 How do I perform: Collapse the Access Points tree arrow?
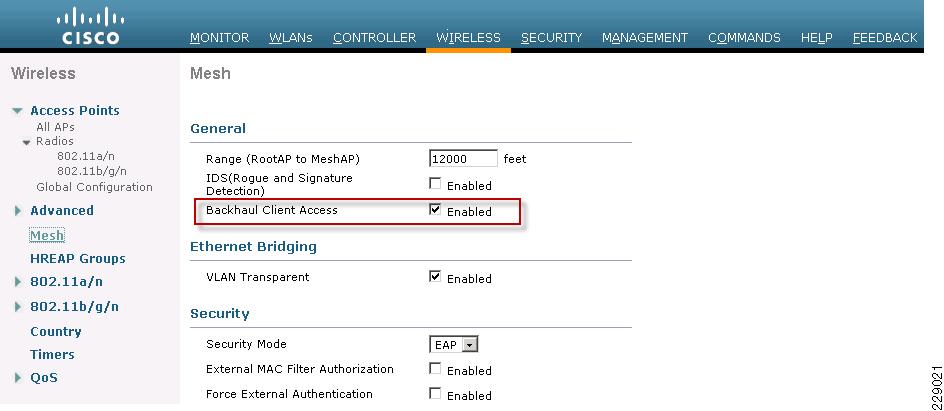pyautogui.click(x=17, y=111)
